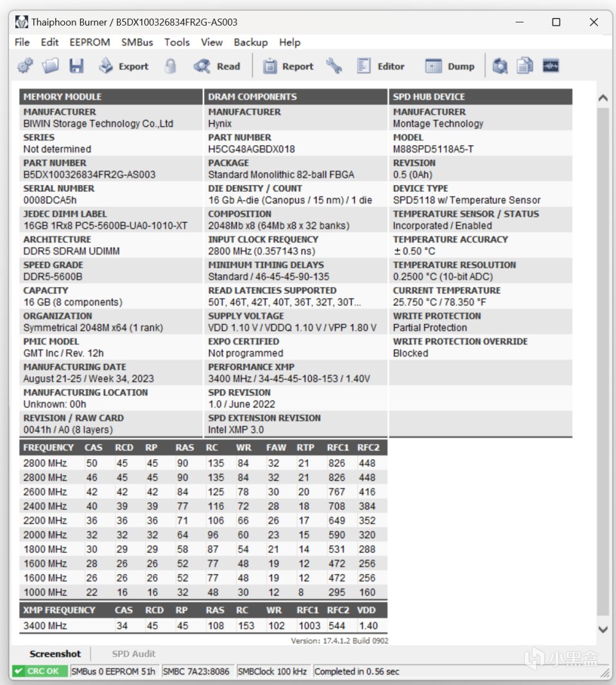Click the Export toolbar button
Viewport: 616px width, 685px height.
123,66
